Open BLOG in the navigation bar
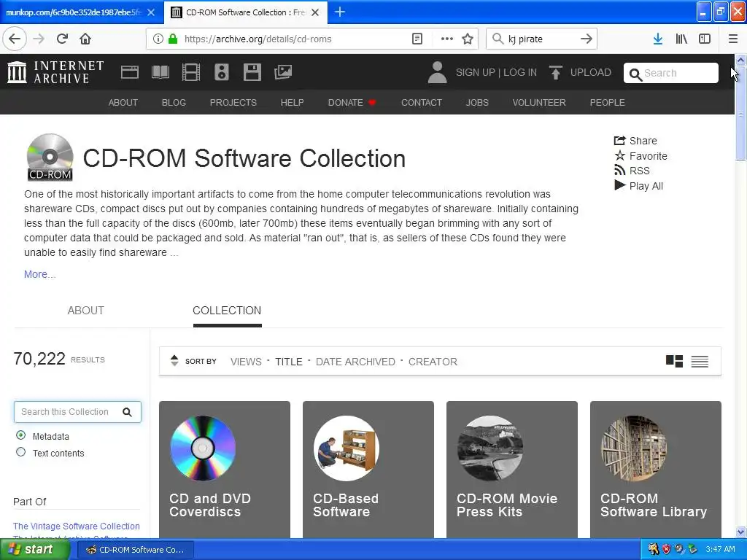 pos(174,102)
